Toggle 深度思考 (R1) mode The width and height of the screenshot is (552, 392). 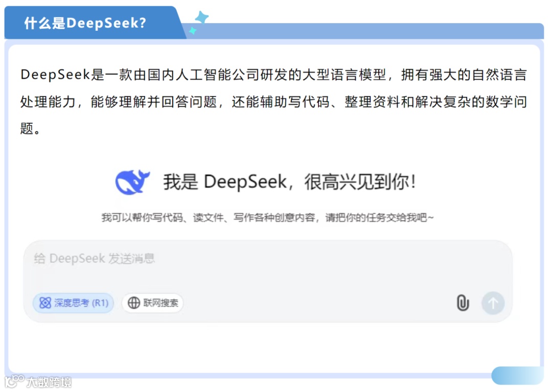[73, 303]
